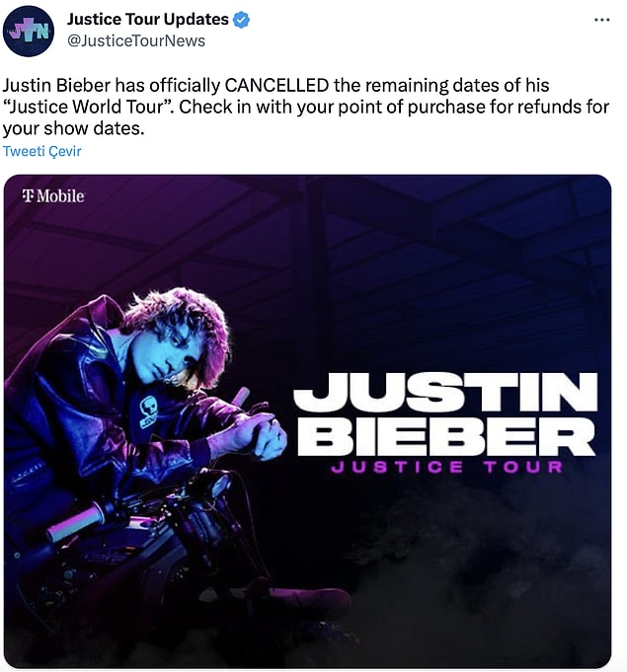Click the word CANCELLED in the tweet
The width and height of the screenshot is (627, 672).
[276, 85]
